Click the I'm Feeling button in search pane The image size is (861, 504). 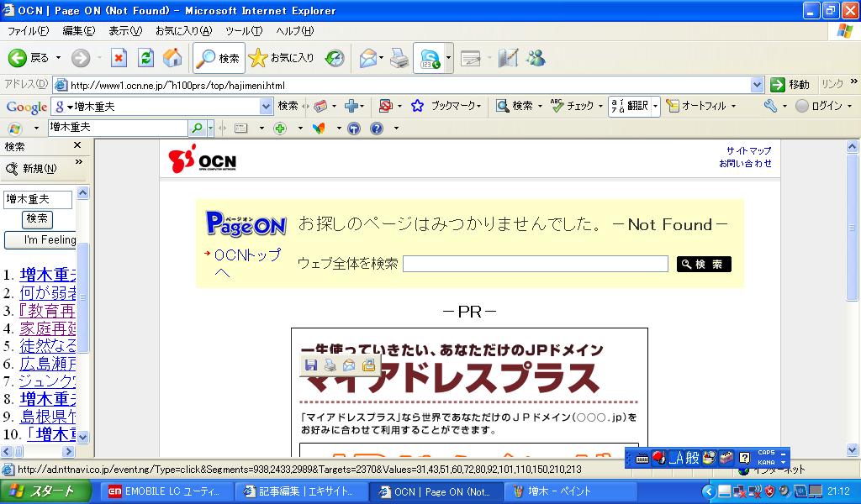click(x=40, y=239)
